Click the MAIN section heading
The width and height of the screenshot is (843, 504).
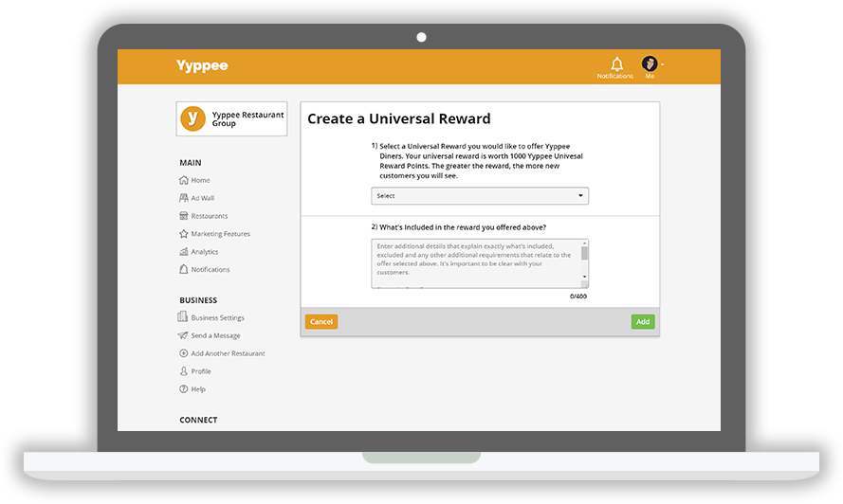click(x=191, y=163)
